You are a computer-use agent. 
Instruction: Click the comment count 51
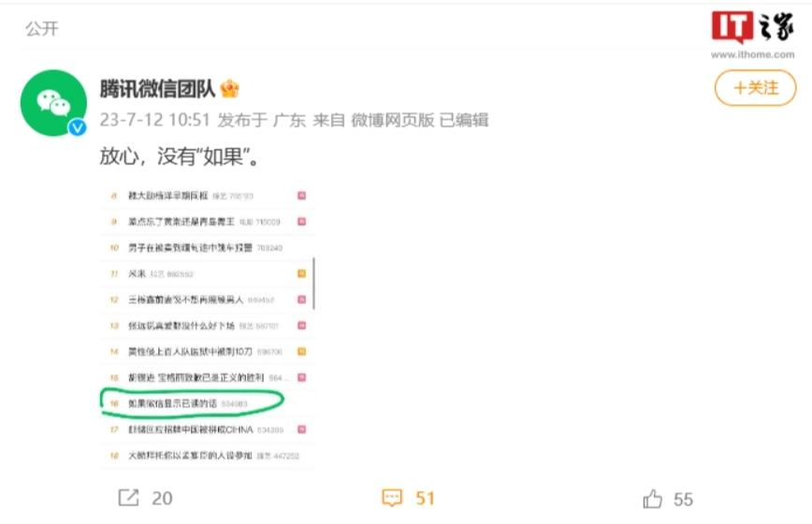pos(425,498)
